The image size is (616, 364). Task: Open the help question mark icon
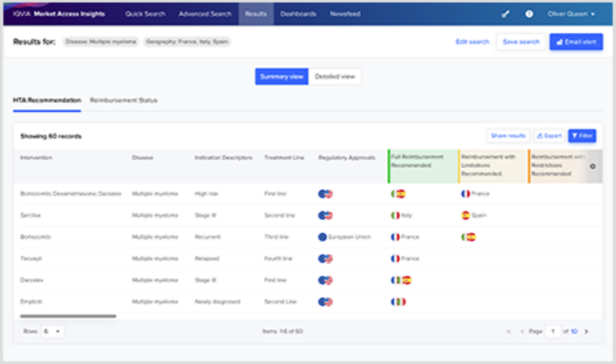pyautogui.click(x=529, y=14)
